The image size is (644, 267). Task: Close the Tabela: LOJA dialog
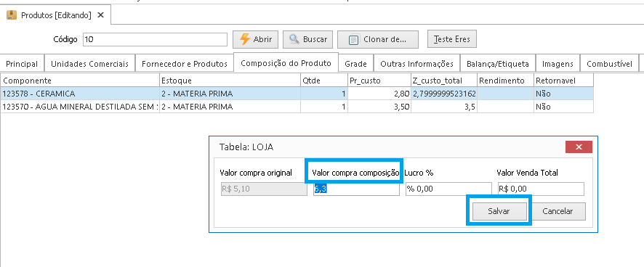click(x=579, y=147)
